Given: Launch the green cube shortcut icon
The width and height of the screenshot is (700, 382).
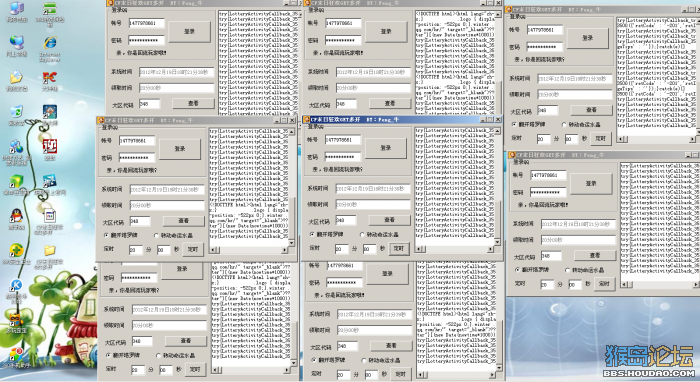Looking at the screenshot, I should tap(16, 181).
